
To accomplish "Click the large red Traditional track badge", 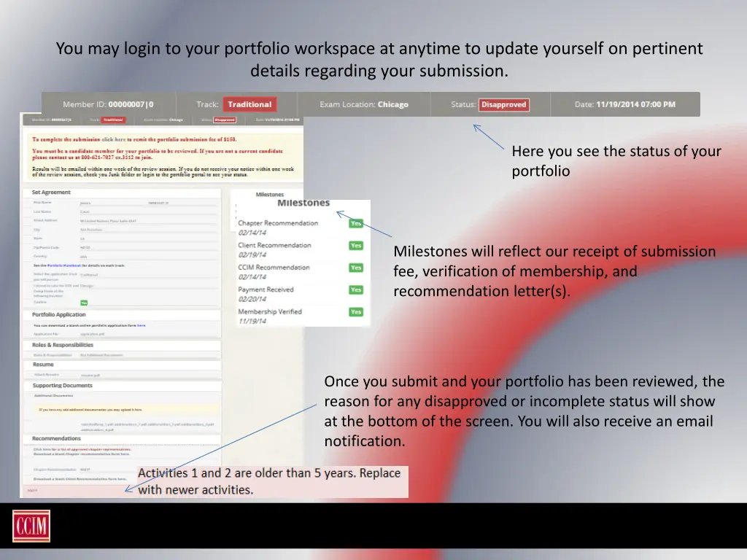I will click(x=249, y=104).
